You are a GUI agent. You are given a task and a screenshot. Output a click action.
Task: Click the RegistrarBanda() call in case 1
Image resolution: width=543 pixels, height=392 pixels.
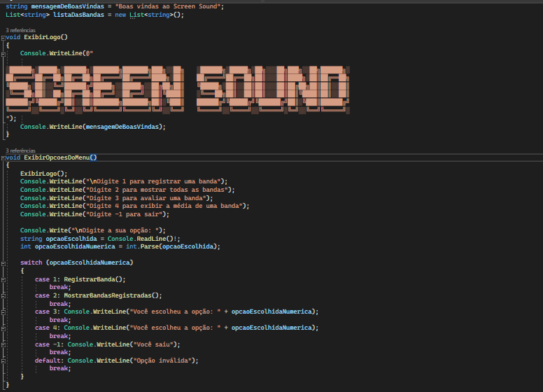(93, 279)
